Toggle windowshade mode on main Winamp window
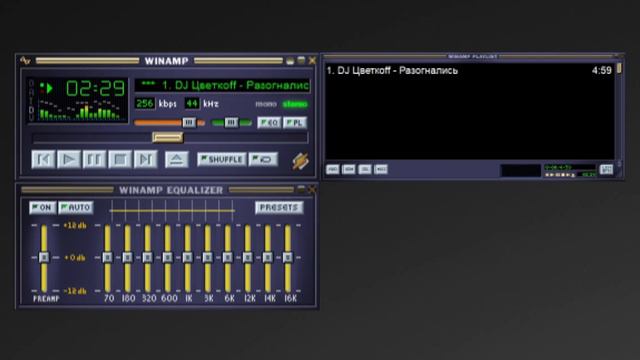The image size is (640, 360). [301, 61]
